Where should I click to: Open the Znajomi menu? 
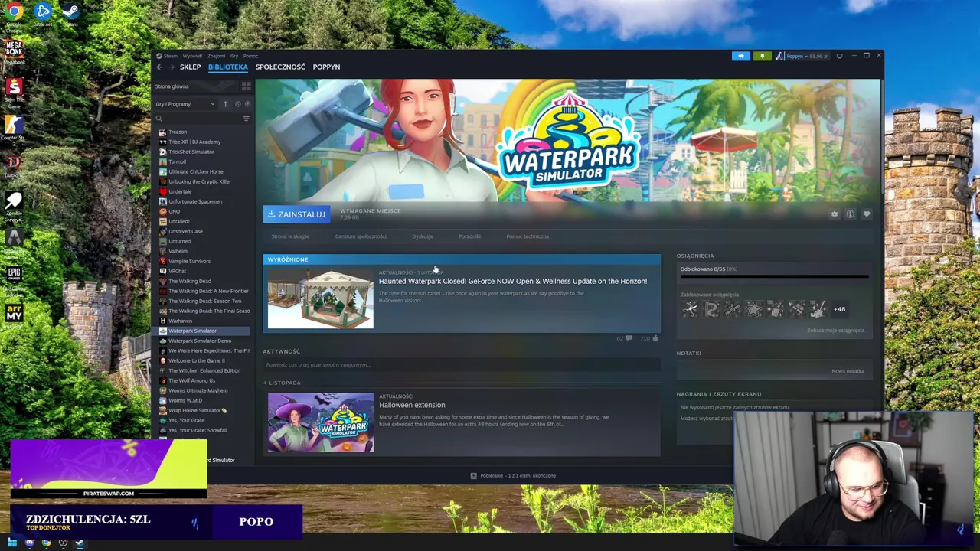pyautogui.click(x=216, y=56)
